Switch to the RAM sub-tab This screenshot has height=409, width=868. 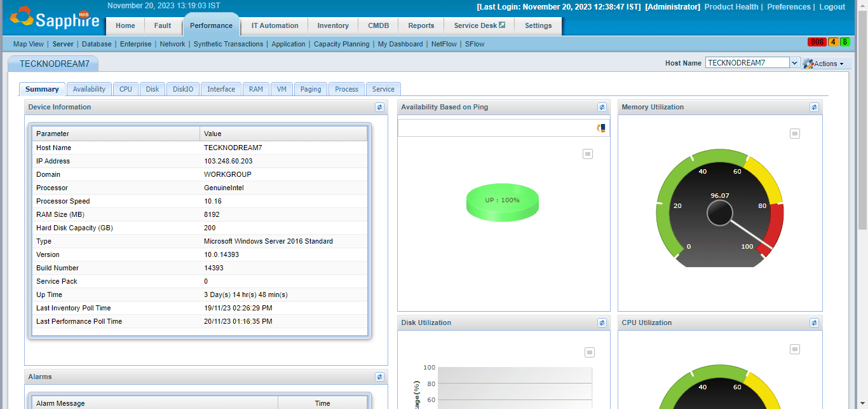pyautogui.click(x=256, y=89)
